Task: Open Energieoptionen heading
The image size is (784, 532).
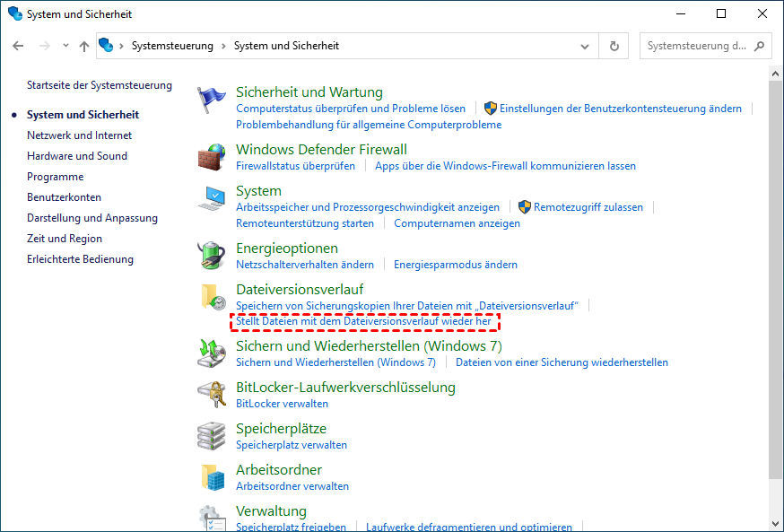Action: tap(287, 249)
